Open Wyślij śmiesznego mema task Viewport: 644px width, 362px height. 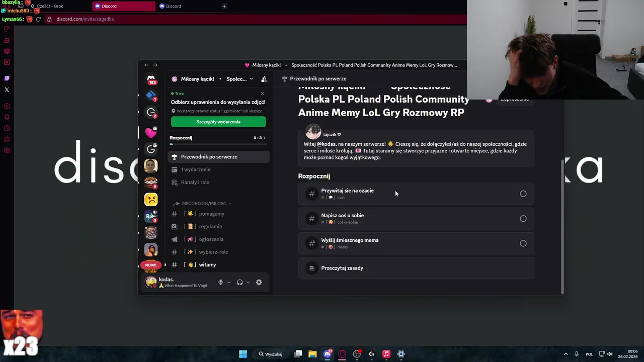point(416,243)
